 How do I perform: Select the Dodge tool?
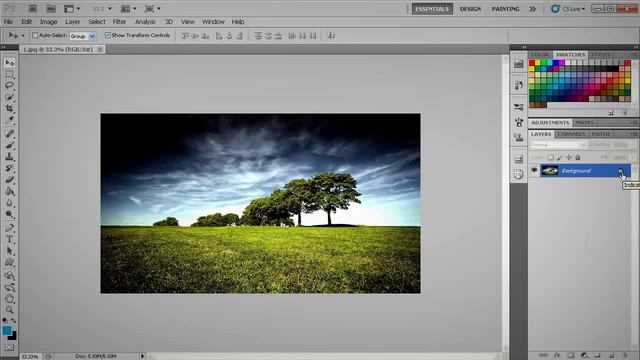click(9, 214)
